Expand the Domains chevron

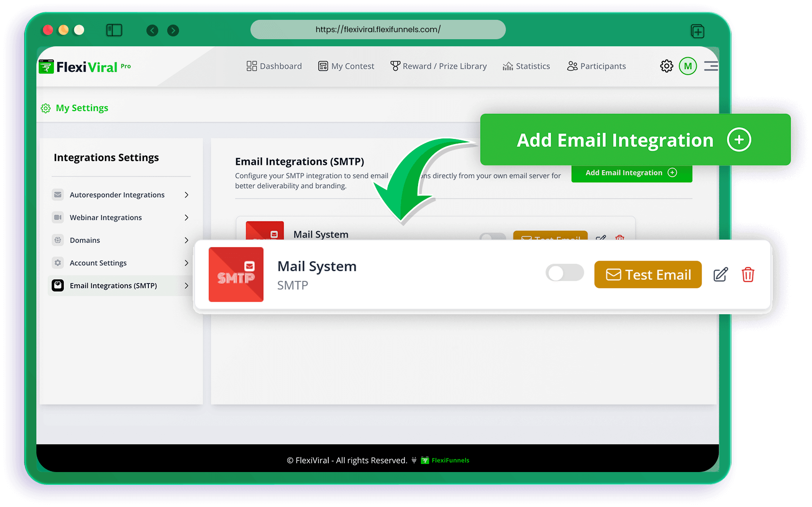[187, 240]
